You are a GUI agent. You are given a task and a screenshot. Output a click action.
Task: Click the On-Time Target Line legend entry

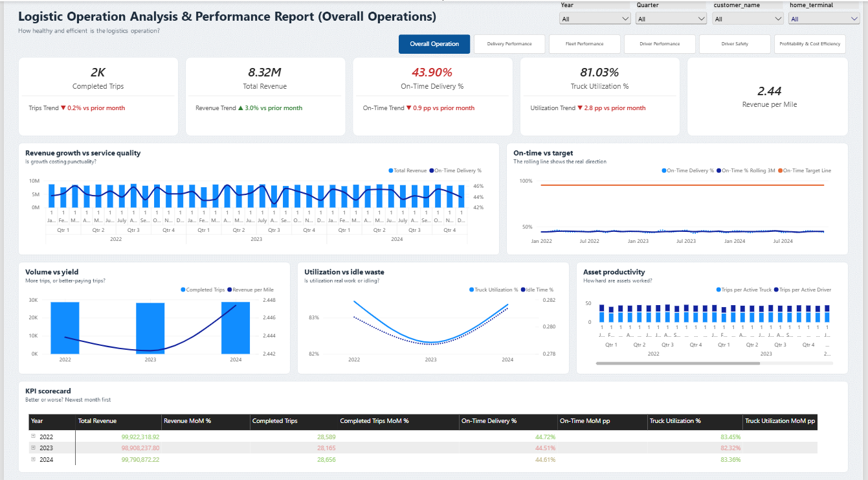[805, 170]
